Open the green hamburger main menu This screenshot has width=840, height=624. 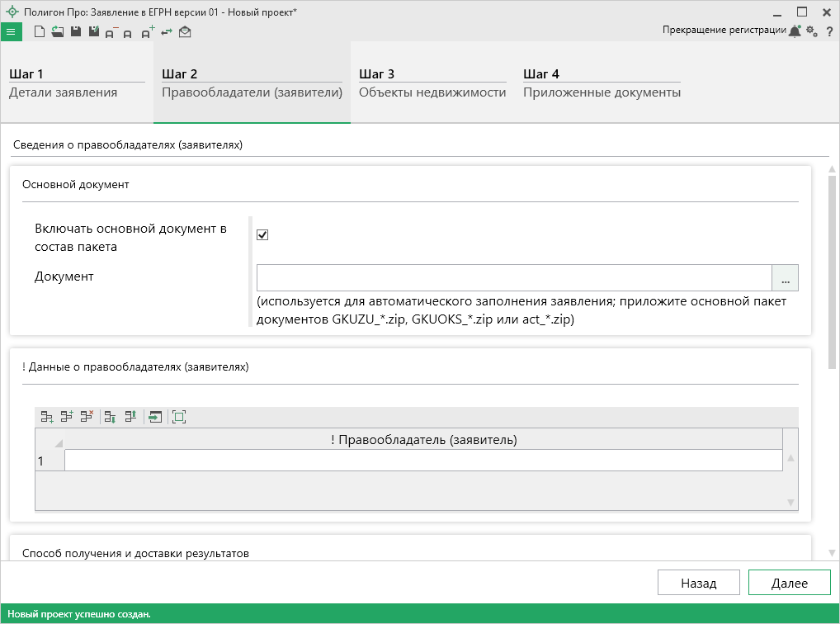pos(11,32)
